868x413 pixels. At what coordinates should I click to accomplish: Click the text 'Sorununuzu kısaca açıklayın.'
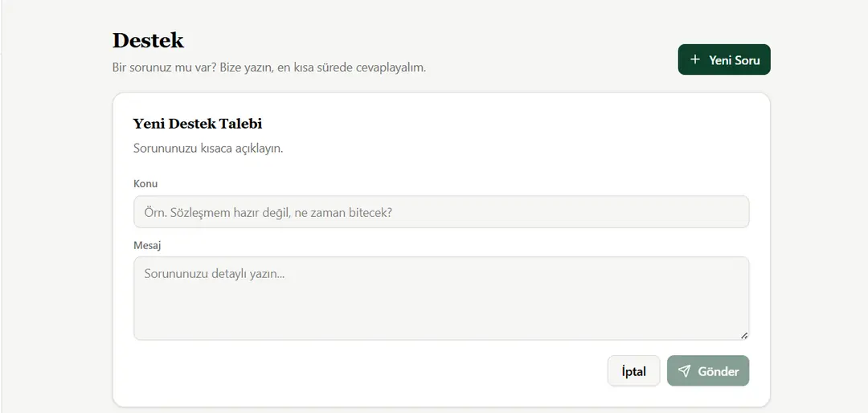[x=208, y=149]
